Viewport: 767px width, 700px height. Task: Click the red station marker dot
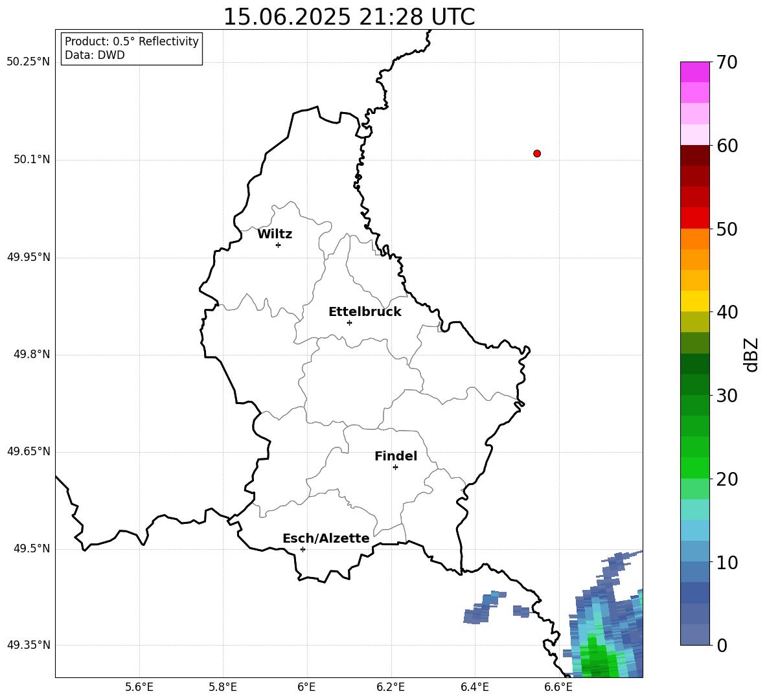click(537, 153)
